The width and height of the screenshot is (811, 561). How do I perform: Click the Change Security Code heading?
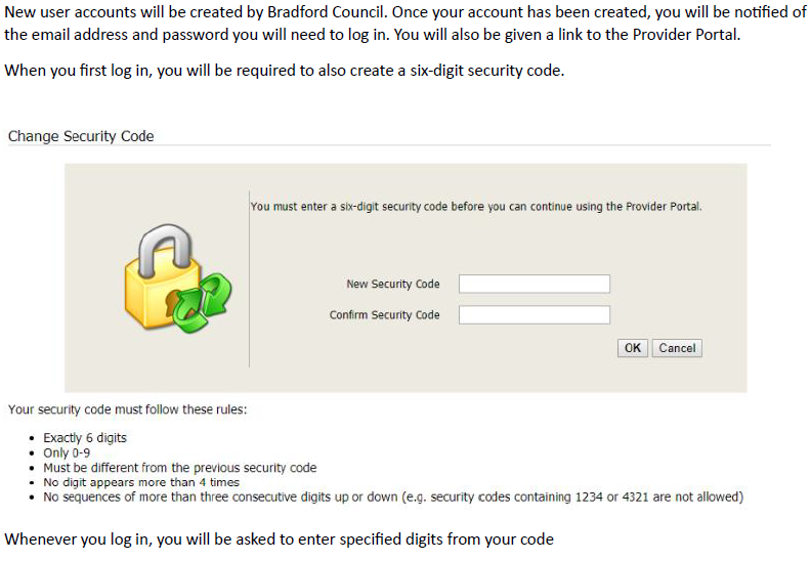pyautogui.click(x=81, y=136)
